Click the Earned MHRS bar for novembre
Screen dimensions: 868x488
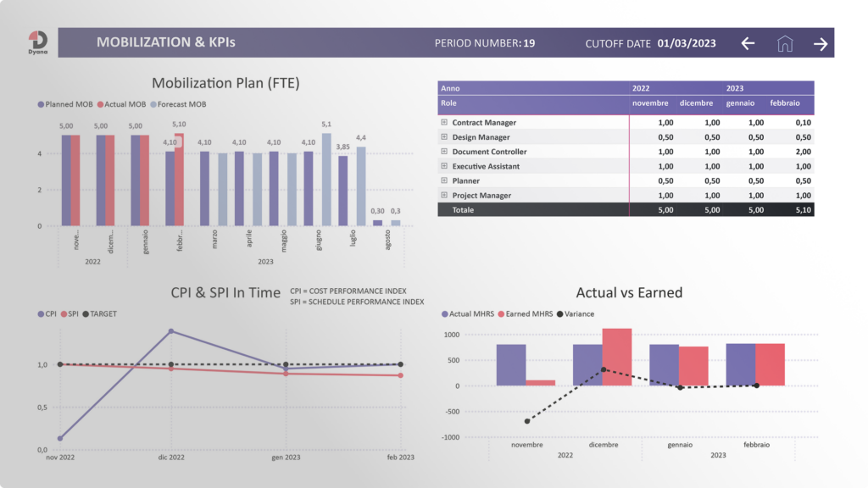[x=540, y=383]
